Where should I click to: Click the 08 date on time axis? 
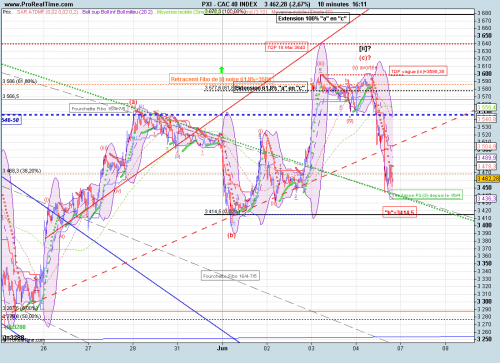pos(445,348)
